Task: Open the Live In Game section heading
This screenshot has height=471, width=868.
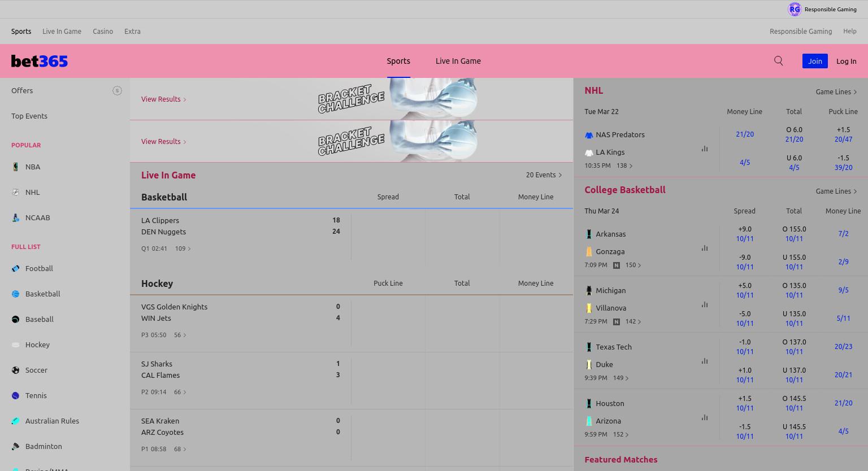Action: [x=168, y=175]
